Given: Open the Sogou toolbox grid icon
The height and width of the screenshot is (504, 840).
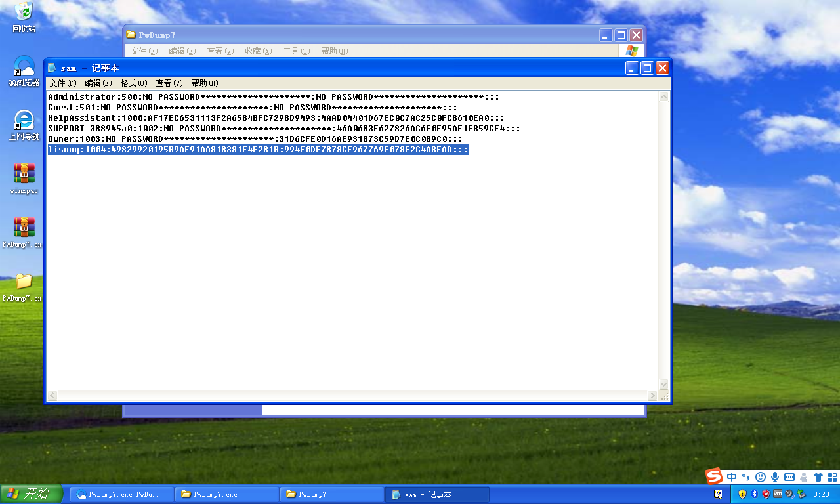Looking at the screenshot, I should pos(832,477).
